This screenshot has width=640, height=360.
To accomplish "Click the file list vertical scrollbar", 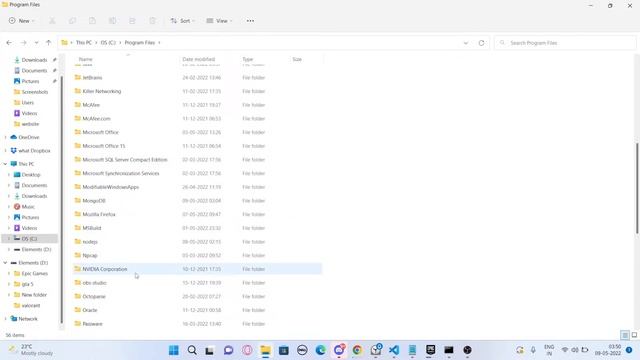I will [x=637, y=189].
